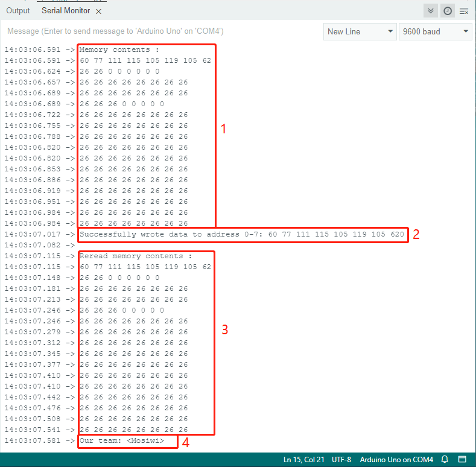Click the UTF-8 encoding indicator
The width and height of the screenshot is (476, 467).
click(341, 459)
